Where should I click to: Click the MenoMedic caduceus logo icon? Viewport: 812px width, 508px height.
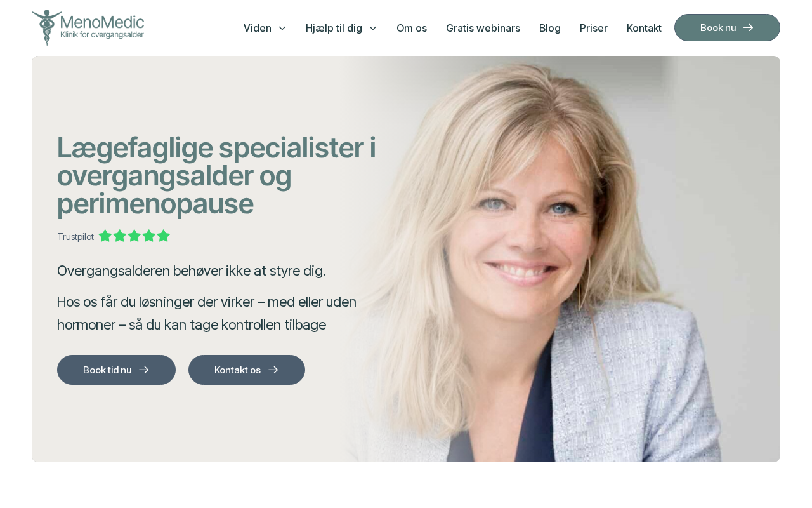pyautogui.click(x=46, y=27)
